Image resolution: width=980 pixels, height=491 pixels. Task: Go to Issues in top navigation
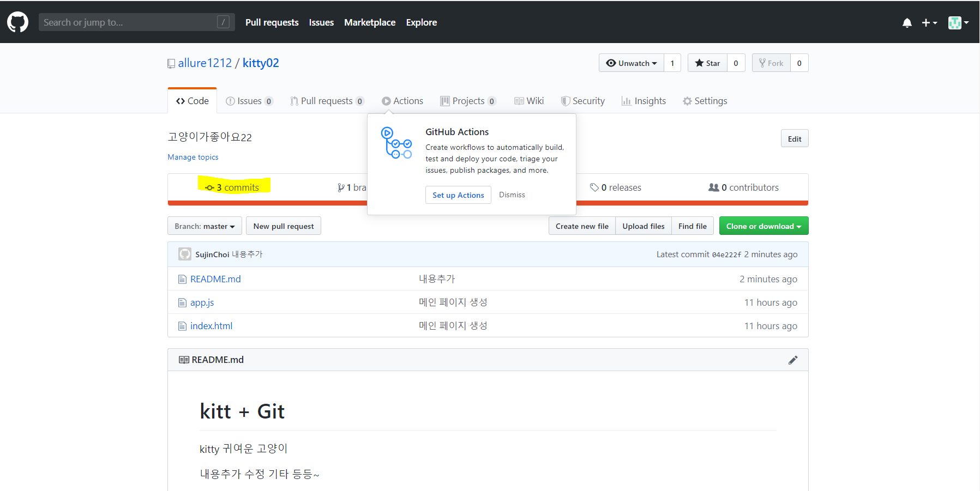tap(321, 22)
